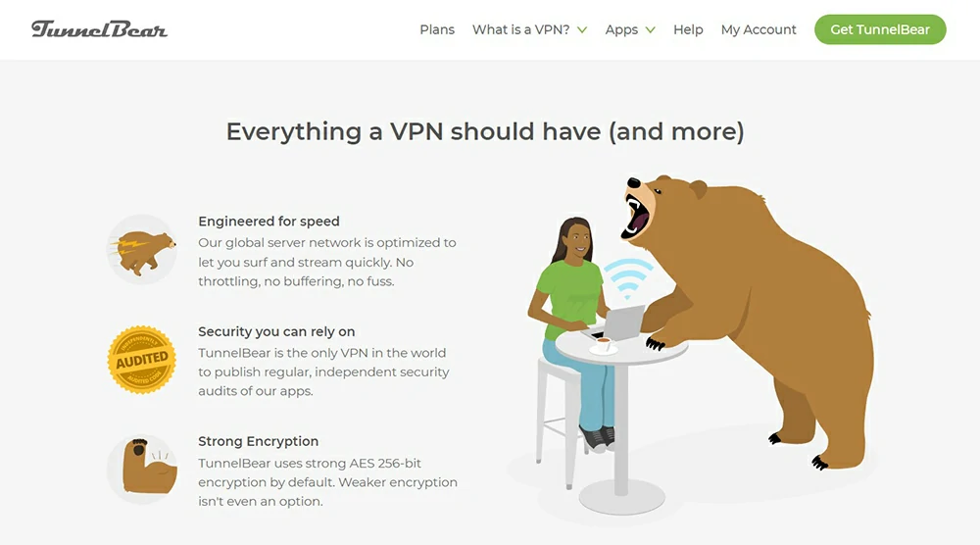Click the Security you can rely on heading
The width and height of the screenshot is (980, 545).
coord(276,332)
